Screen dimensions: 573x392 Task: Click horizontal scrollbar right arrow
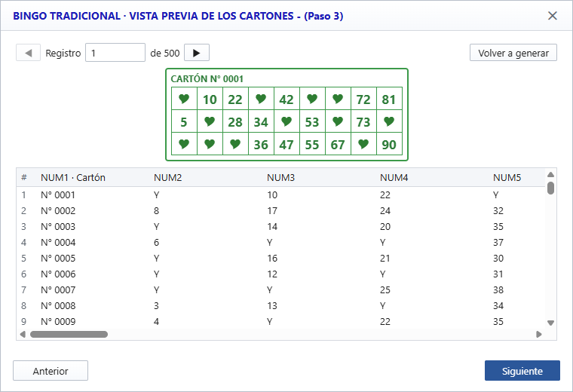point(538,334)
